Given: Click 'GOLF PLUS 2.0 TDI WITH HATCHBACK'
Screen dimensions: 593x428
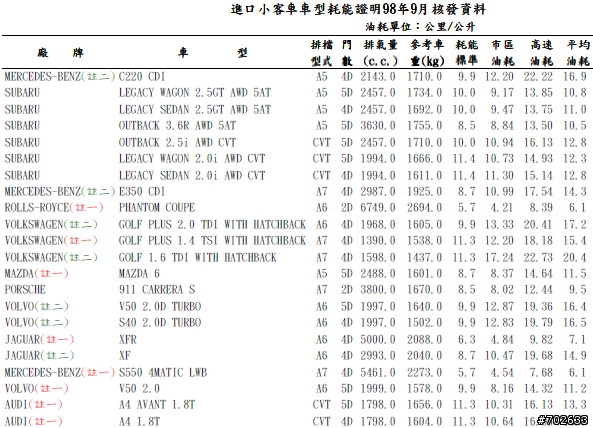Looking at the screenshot, I should (212, 225).
